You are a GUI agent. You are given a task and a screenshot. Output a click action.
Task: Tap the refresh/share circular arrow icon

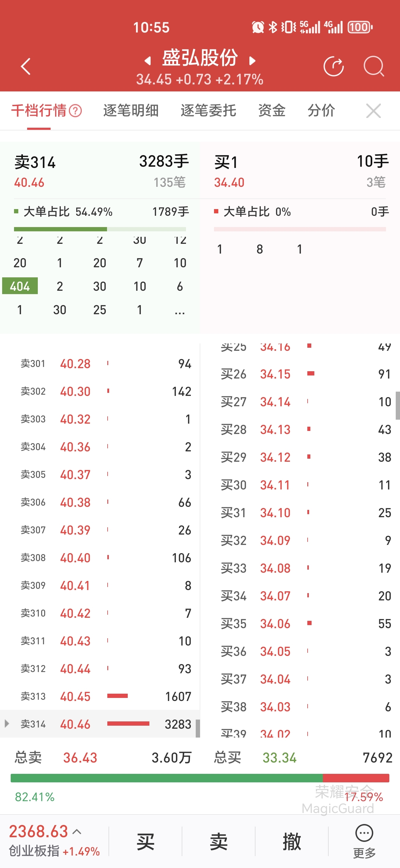(x=334, y=66)
